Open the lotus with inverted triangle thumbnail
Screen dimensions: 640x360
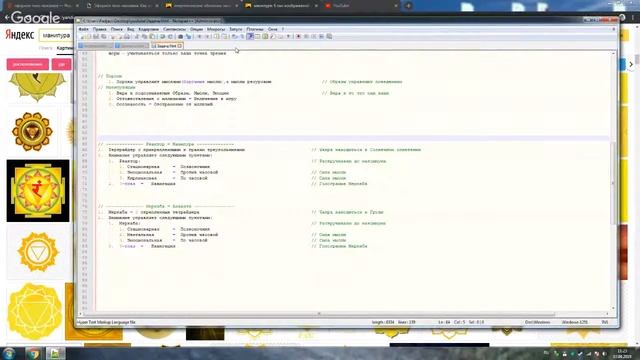(x=38, y=252)
